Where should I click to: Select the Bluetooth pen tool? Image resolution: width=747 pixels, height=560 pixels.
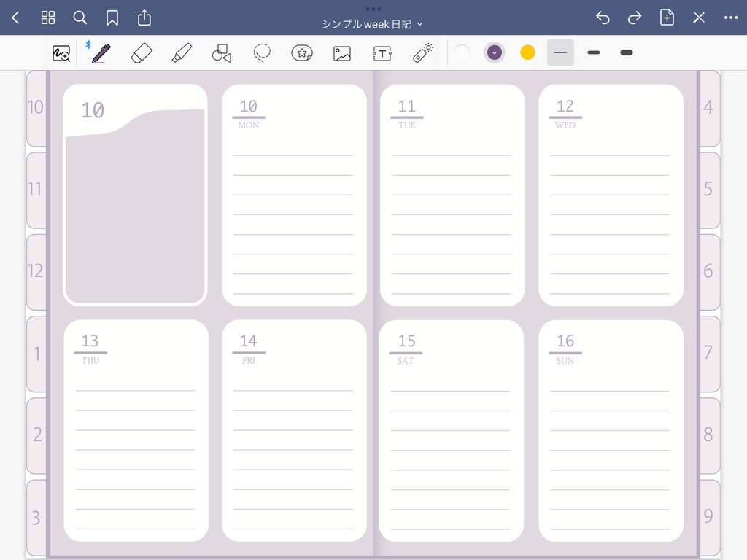[101, 52]
